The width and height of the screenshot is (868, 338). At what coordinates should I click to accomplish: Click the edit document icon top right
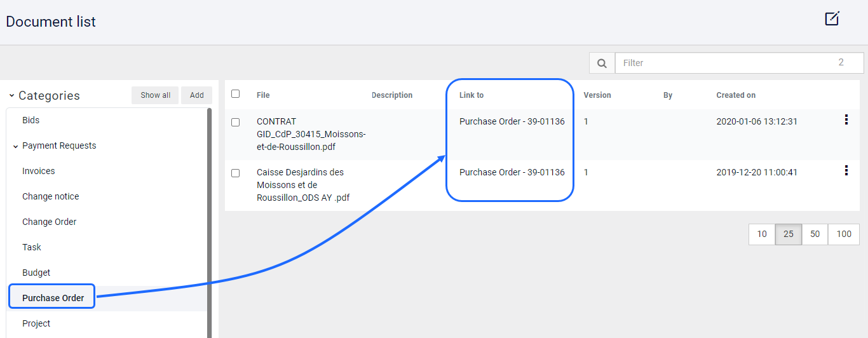832,18
